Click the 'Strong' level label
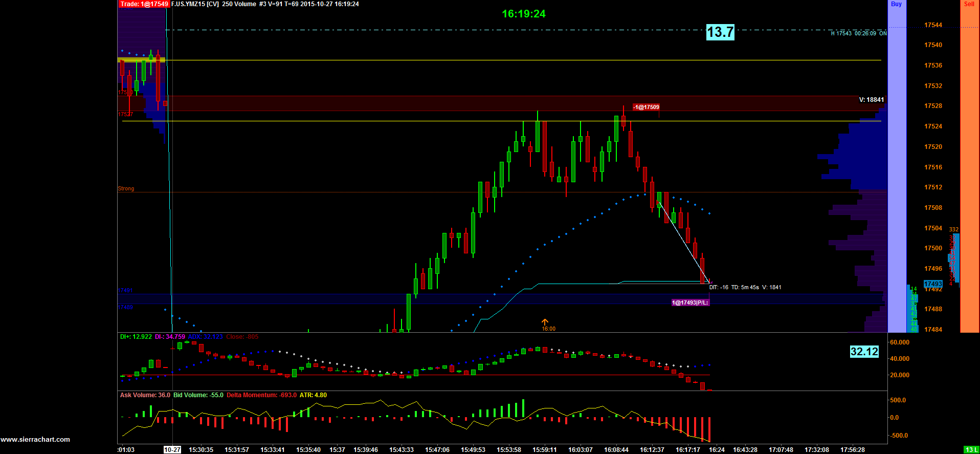This screenshot has height=454, width=980. click(x=126, y=189)
